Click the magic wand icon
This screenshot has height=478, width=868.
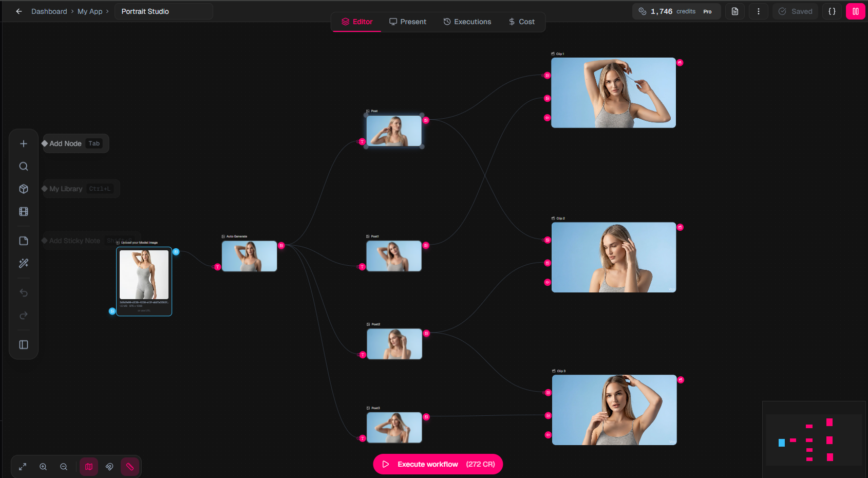[24, 264]
